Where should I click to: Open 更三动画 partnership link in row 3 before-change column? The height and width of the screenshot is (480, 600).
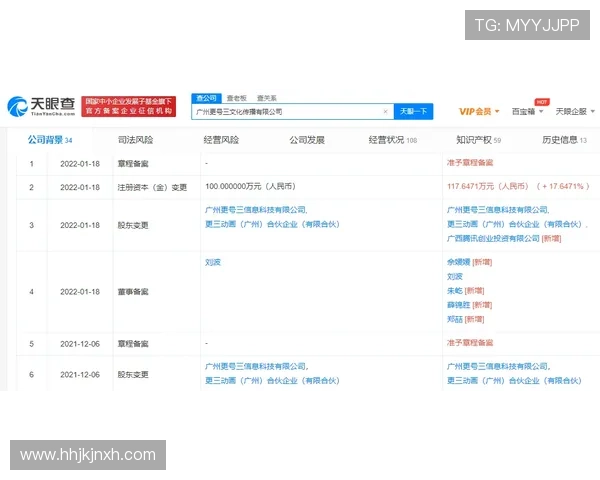coord(272,224)
